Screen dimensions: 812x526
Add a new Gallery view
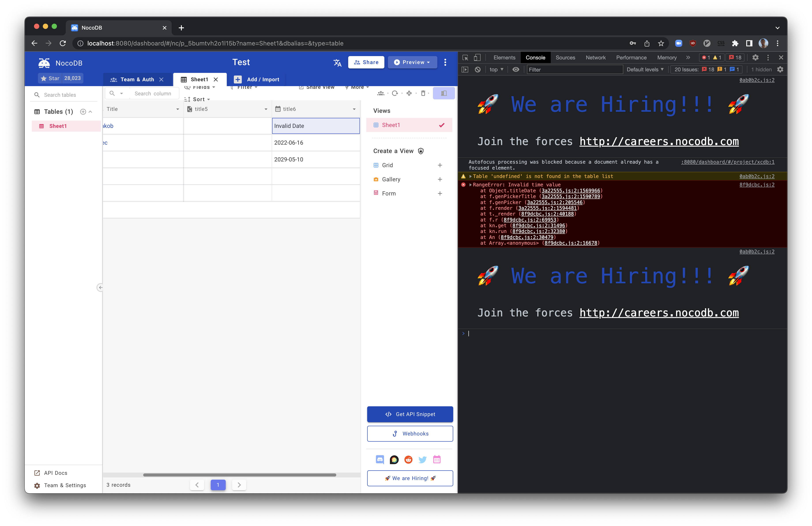(440, 179)
